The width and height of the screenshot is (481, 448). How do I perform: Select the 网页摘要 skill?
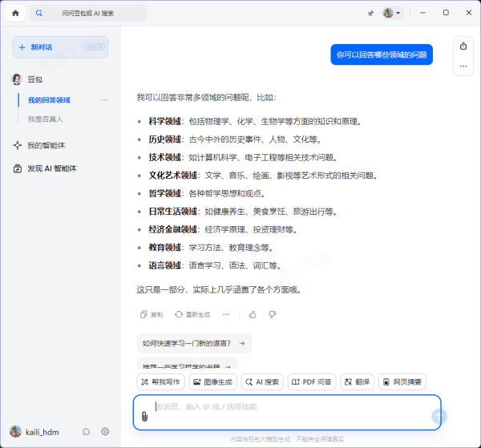pyautogui.click(x=402, y=382)
